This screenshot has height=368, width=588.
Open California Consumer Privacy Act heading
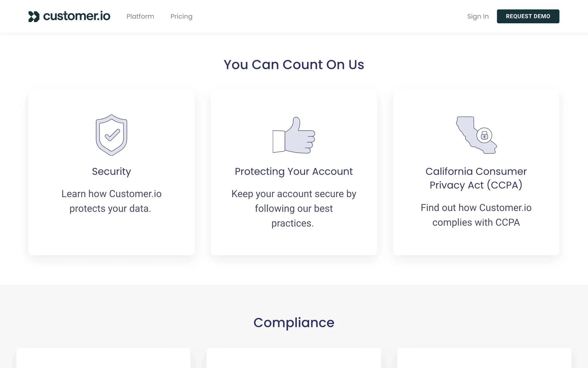click(476, 178)
